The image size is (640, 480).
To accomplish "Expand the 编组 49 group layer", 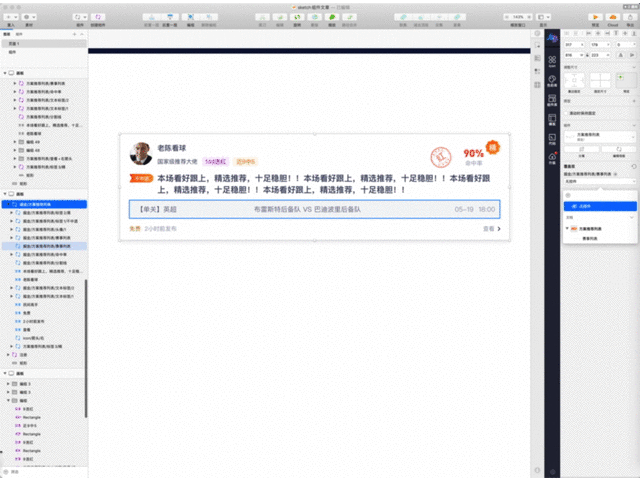I will [x=15, y=142].
